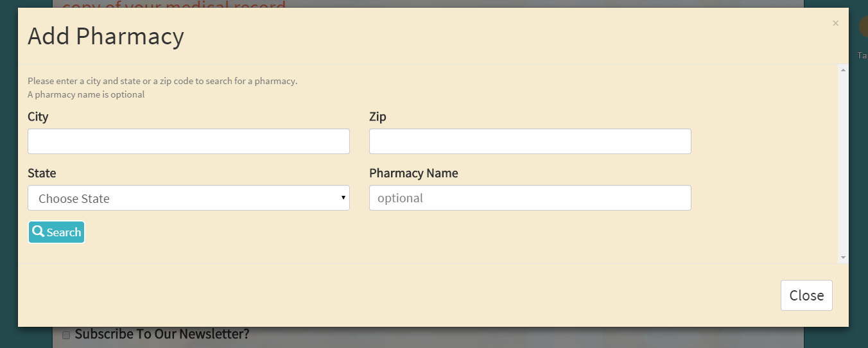The height and width of the screenshot is (348, 868).
Task: Click the Zip field label
Action: [378, 117]
